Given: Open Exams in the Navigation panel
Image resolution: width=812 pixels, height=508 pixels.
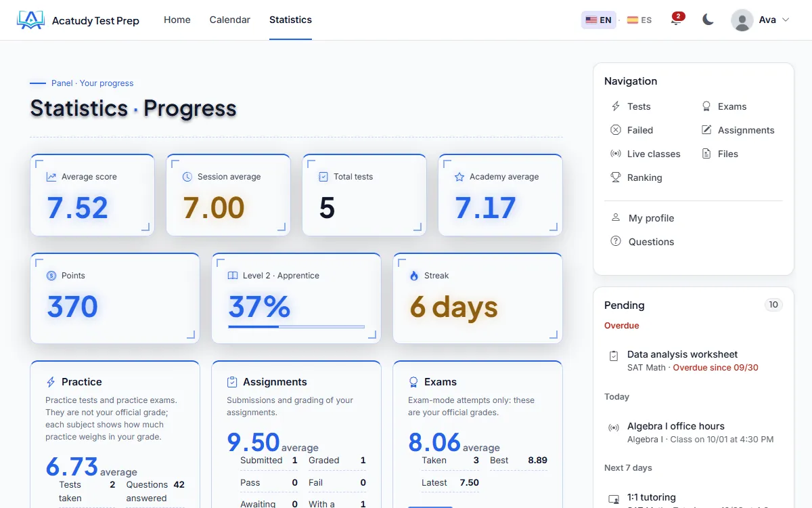Looking at the screenshot, I should [724, 106].
